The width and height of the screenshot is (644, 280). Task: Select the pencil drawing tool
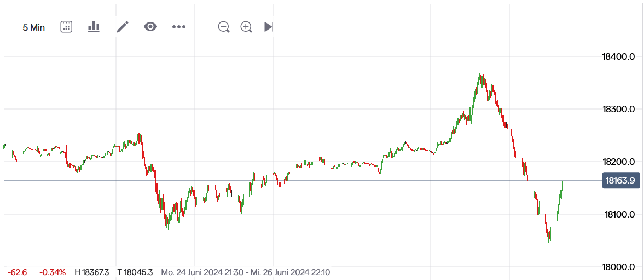pos(123,26)
